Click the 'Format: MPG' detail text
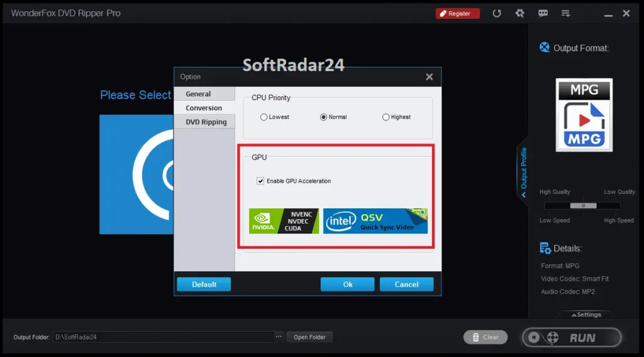Image resolution: width=644 pixels, height=357 pixels. coord(560,266)
